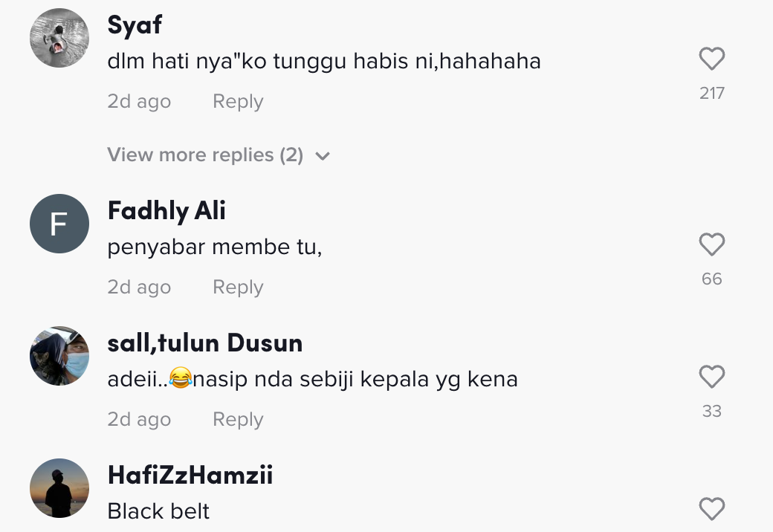
Task: Click the 217 like count on Syaf's comment
Action: (712, 93)
